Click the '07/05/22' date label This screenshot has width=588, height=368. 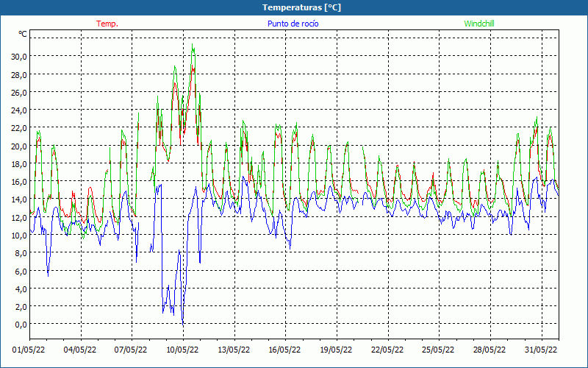(131, 350)
